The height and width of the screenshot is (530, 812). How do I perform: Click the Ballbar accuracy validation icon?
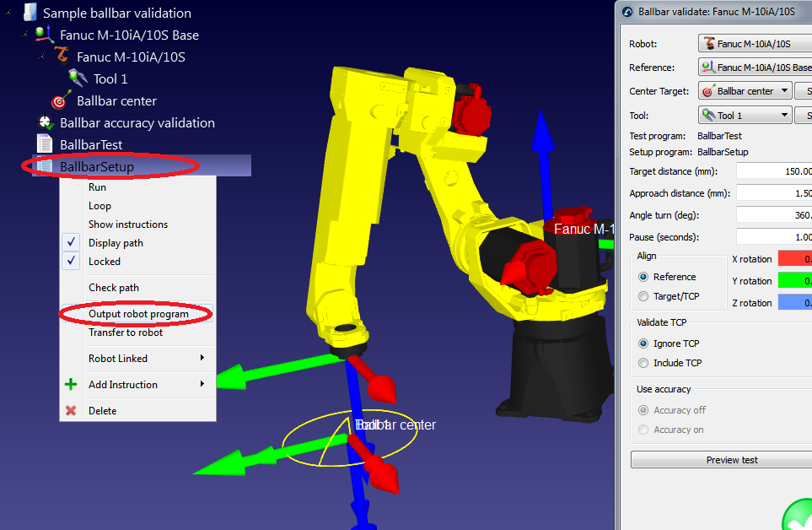[x=44, y=122]
